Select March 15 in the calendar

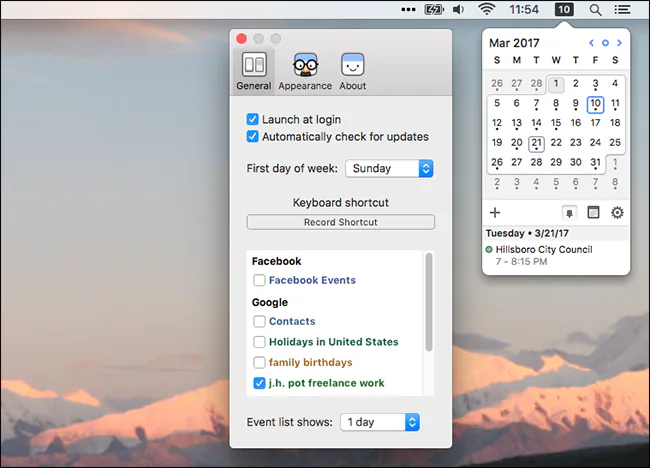(x=556, y=123)
